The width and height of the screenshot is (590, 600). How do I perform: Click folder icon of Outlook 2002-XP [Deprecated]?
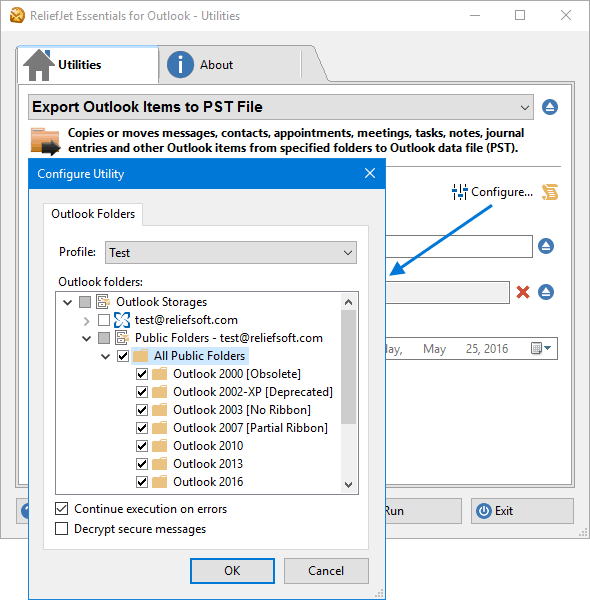[x=160, y=391]
